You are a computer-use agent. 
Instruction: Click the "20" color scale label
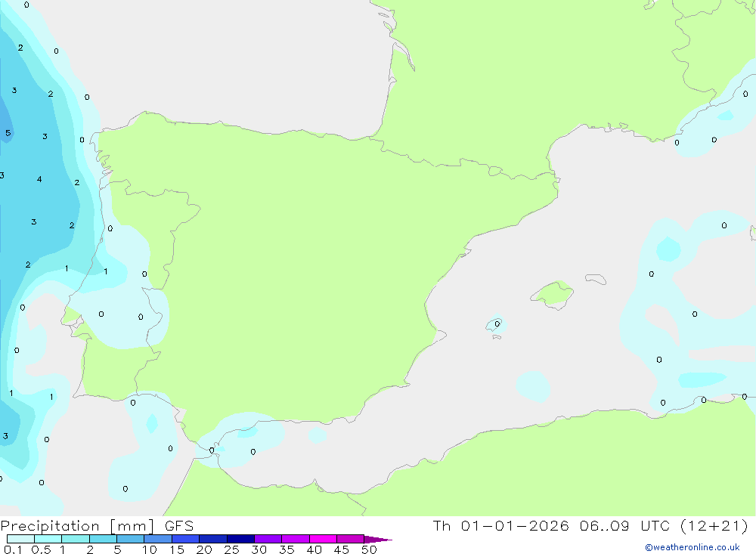coord(204,549)
